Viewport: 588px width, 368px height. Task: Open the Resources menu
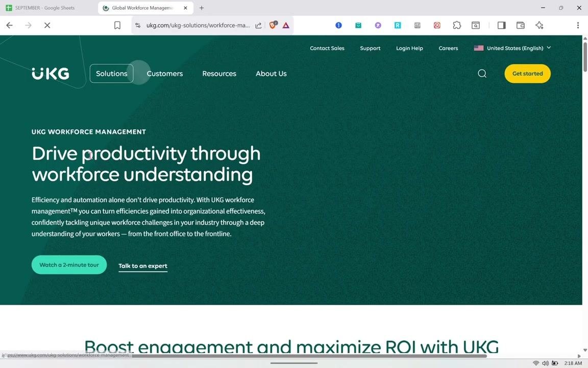coord(219,74)
